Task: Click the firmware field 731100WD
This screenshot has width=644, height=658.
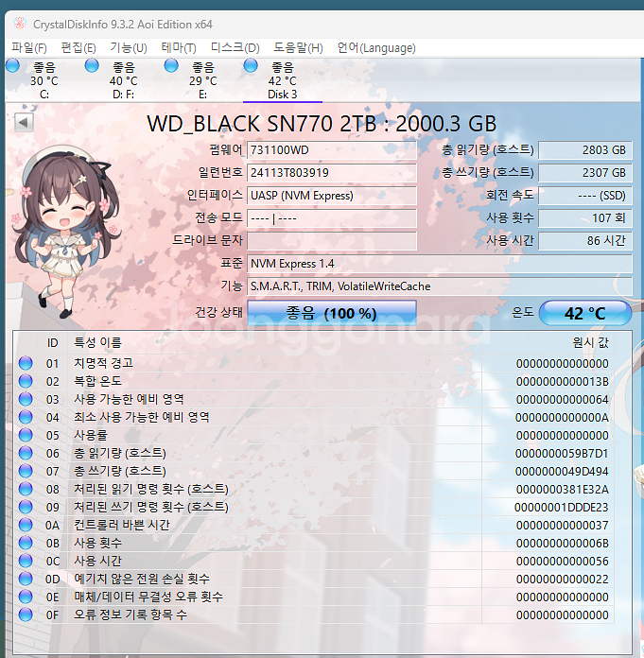Action: pos(332,149)
